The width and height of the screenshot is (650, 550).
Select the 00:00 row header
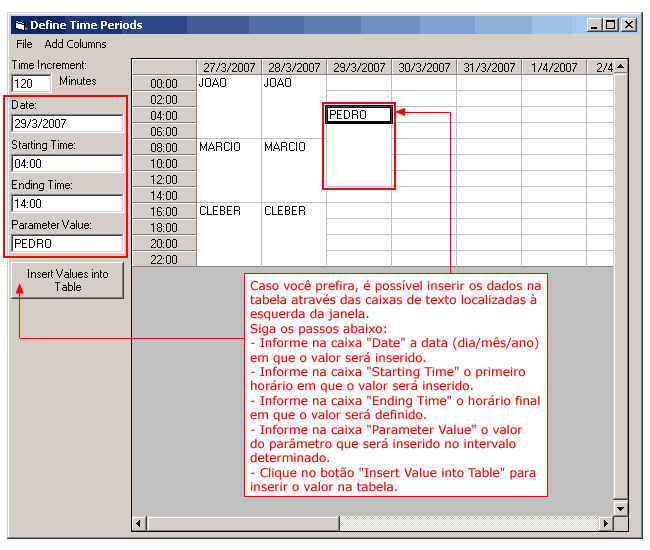pos(164,83)
